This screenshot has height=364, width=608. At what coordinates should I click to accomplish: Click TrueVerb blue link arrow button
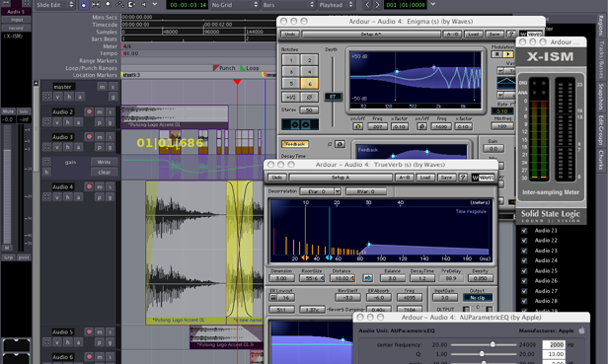[x=367, y=278]
